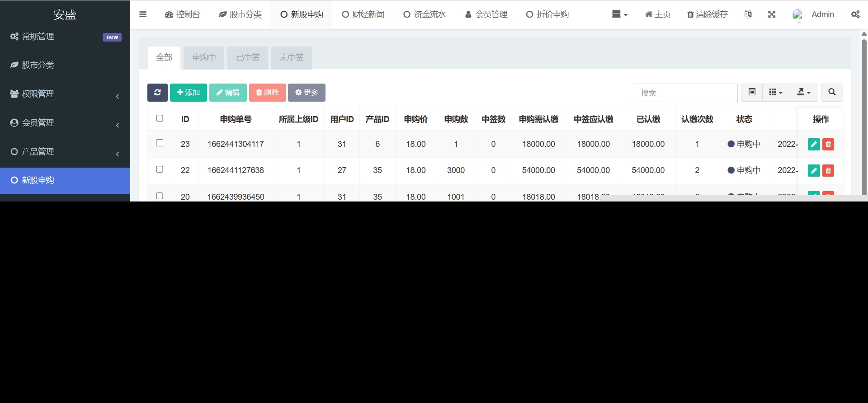Switch to the 申购中 tab
This screenshot has width=868, height=403.
coord(204,57)
